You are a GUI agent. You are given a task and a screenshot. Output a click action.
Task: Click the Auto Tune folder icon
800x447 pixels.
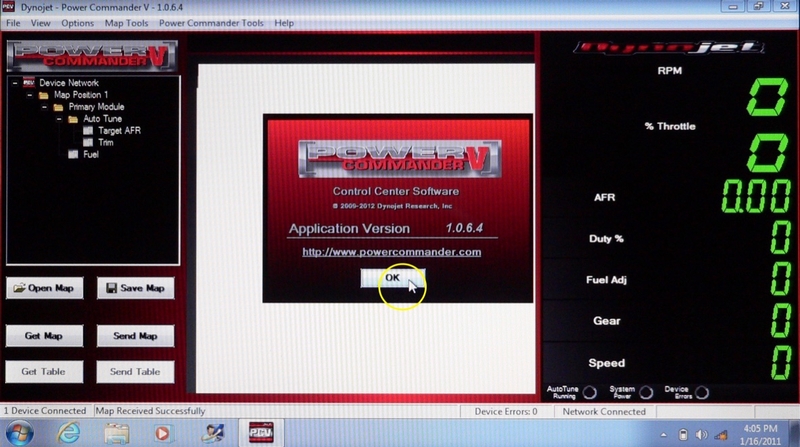(x=73, y=119)
